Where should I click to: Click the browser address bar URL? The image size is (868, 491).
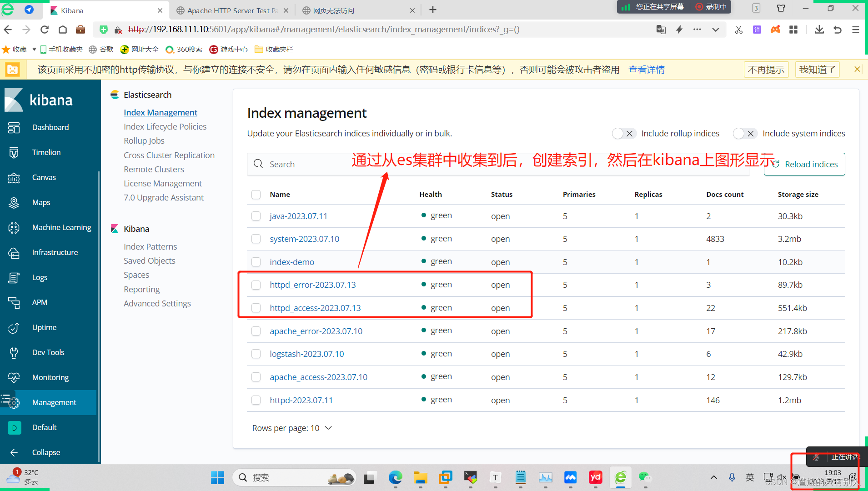pos(324,30)
